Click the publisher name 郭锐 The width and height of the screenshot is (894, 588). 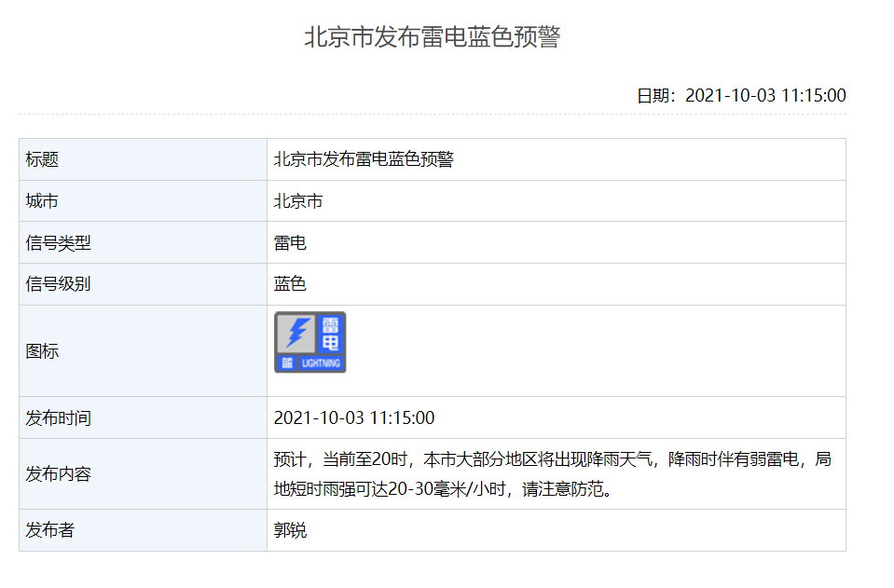[x=290, y=530]
